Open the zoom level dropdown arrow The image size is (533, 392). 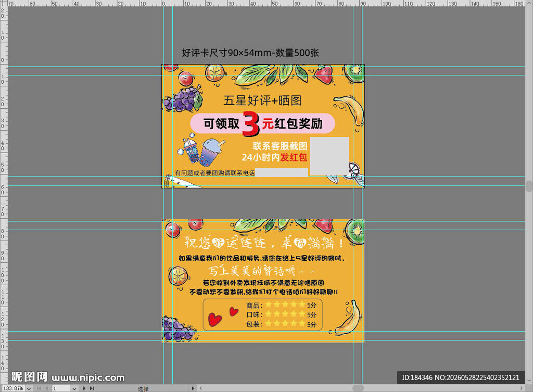(29, 388)
